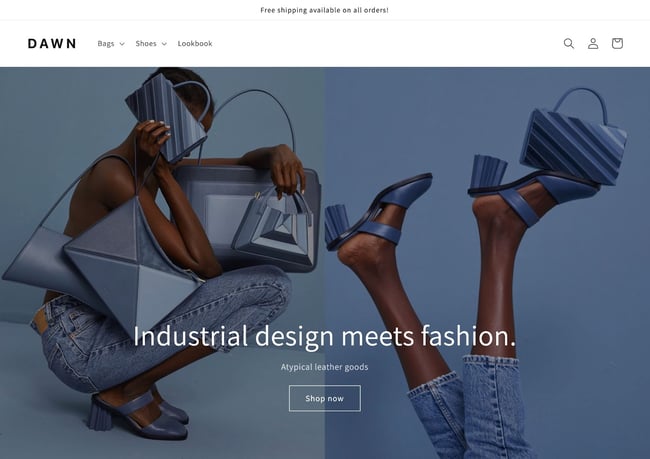The height and width of the screenshot is (459, 650).
Task: Click the blue sandal on the lower raised foot
Action: pyautogui.click(x=377, y=216)
